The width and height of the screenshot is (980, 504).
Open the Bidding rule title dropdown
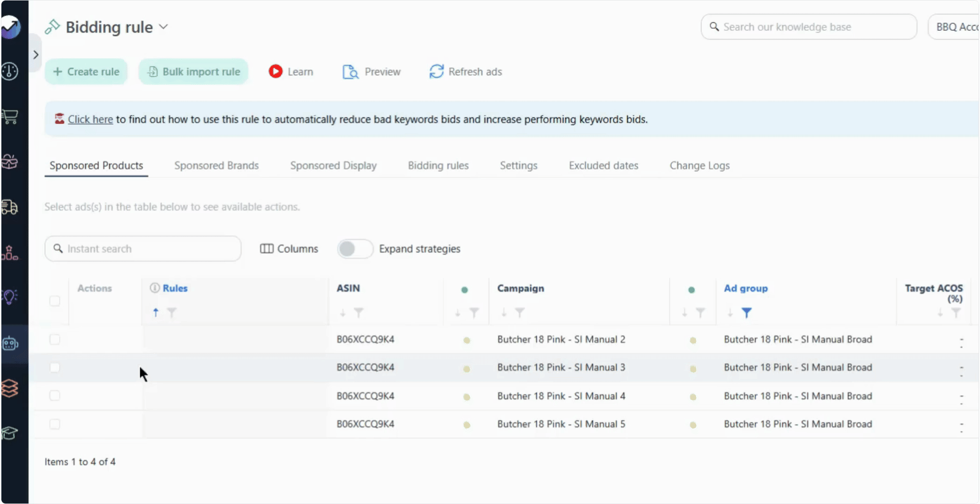point(163,27)
